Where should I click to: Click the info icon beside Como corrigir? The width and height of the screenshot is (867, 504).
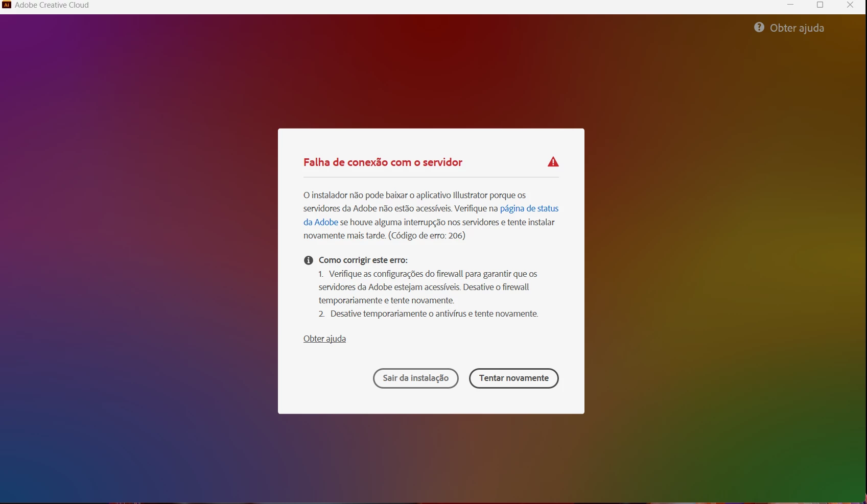pyautogui.click(x=309, y=260)
